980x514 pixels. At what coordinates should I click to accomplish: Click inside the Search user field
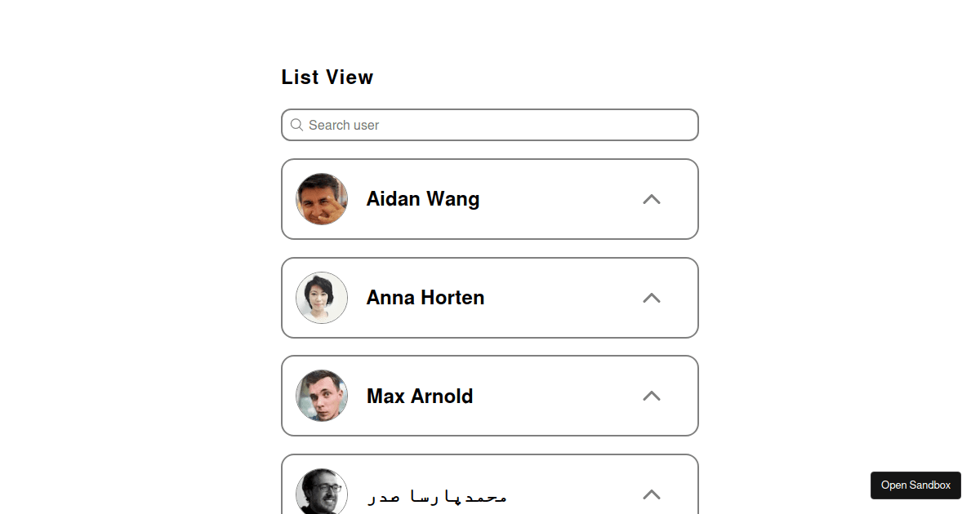489,124
